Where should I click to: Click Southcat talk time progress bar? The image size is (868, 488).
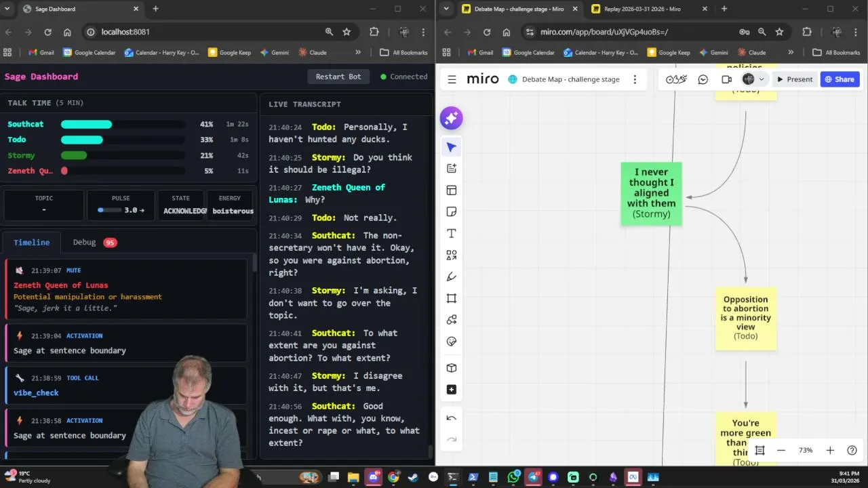[123, 124]
